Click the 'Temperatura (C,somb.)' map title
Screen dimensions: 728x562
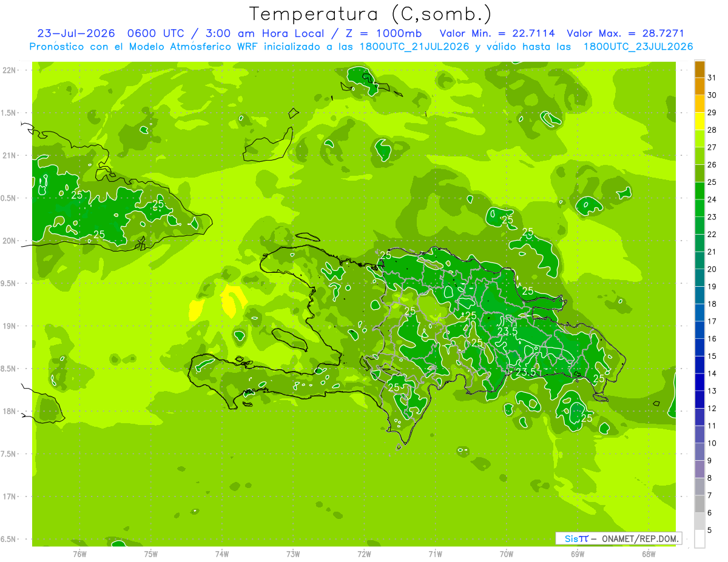[371, 14]
